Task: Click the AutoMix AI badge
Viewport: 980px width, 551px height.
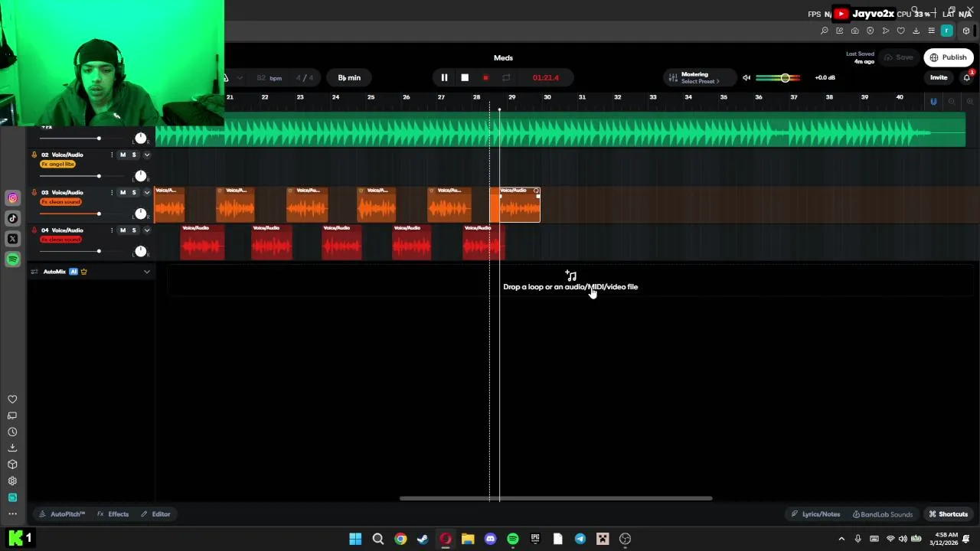Action: 73,272
